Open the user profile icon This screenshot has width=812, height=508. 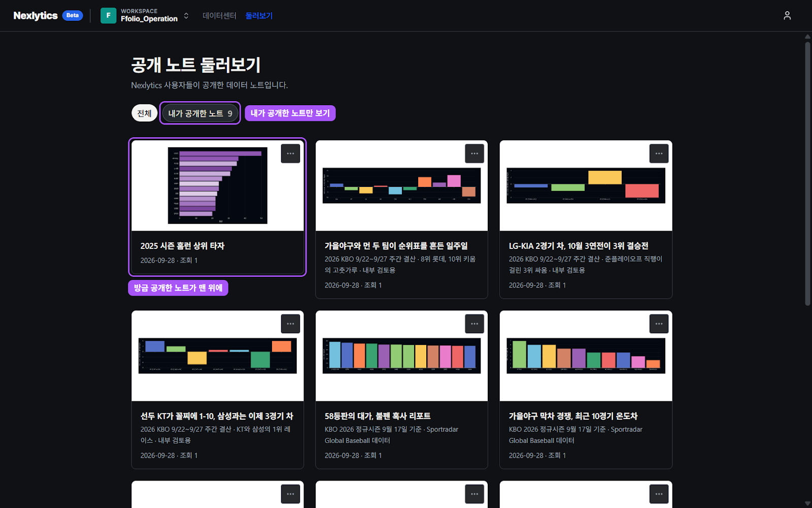click(787, 16)
